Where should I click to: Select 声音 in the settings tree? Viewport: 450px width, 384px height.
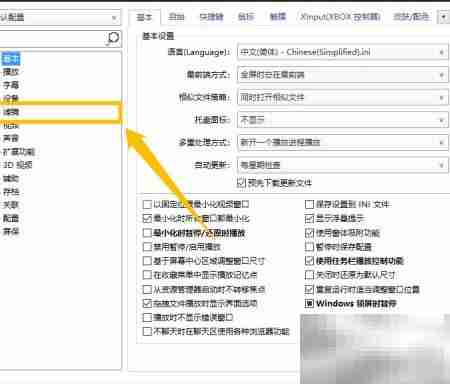tap(11, 138)
